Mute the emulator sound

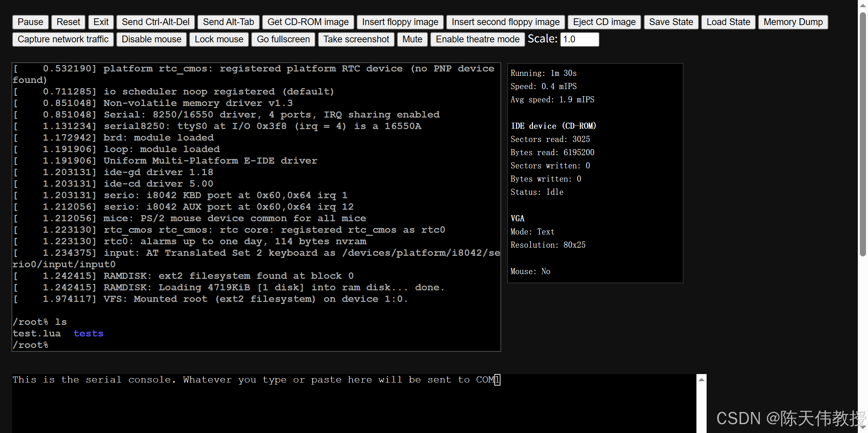point(412,39)
